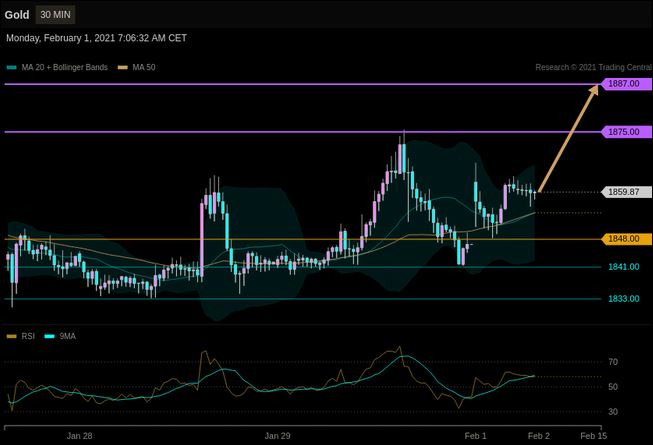653x445 pixels.
Task: Click the 1875.00 resistance price tag
Action: pos(626,132)
